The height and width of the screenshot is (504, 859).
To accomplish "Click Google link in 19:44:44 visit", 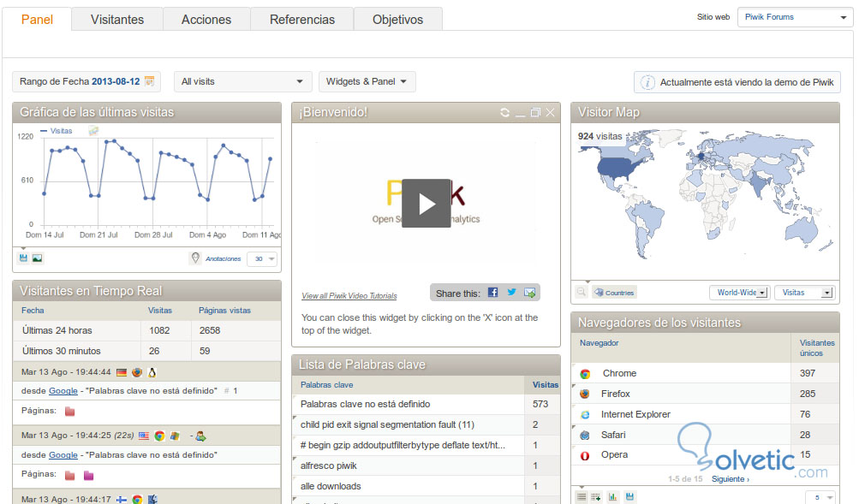I will coord(63,391).
